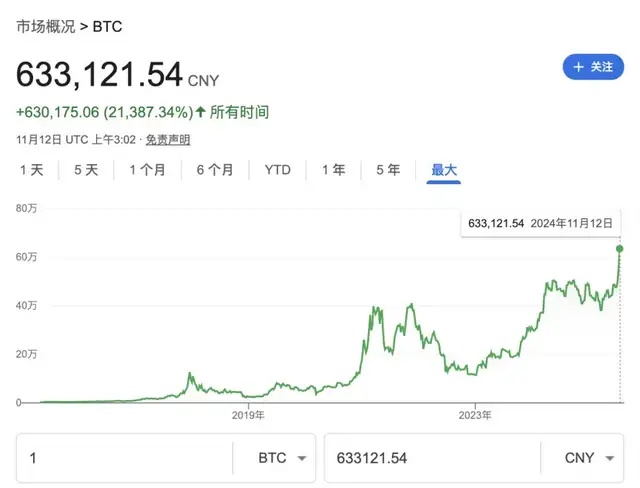Screen dimensions: 640x488
Task: Select the 1 个月 time range
Action: (x=147, y=170)
